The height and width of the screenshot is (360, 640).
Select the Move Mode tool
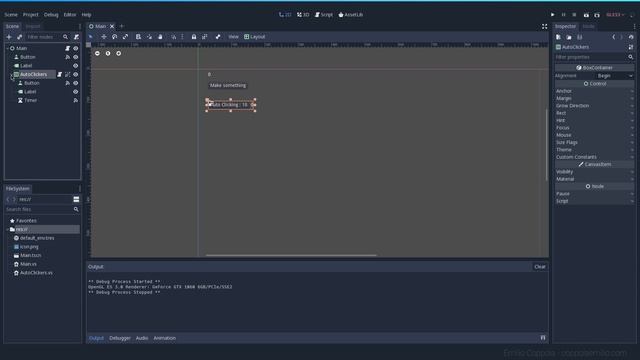pos(104,37)
